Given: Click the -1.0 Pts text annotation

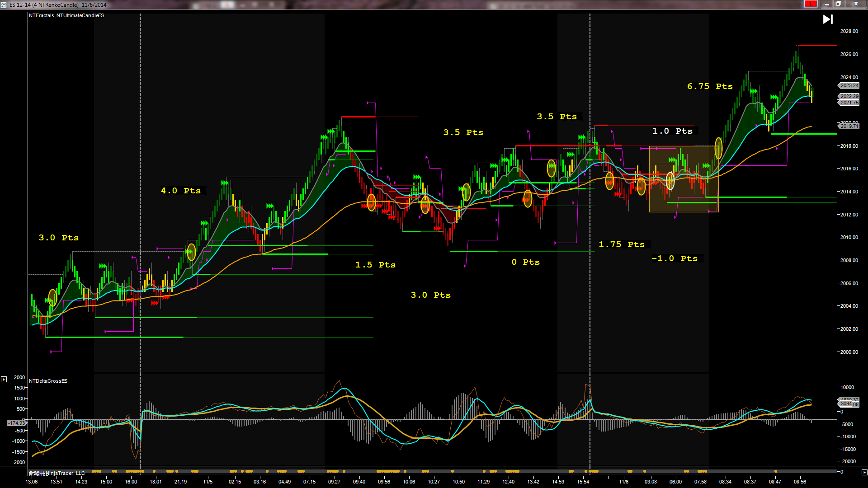Looking at the screenshot, I should coord(675,258).
